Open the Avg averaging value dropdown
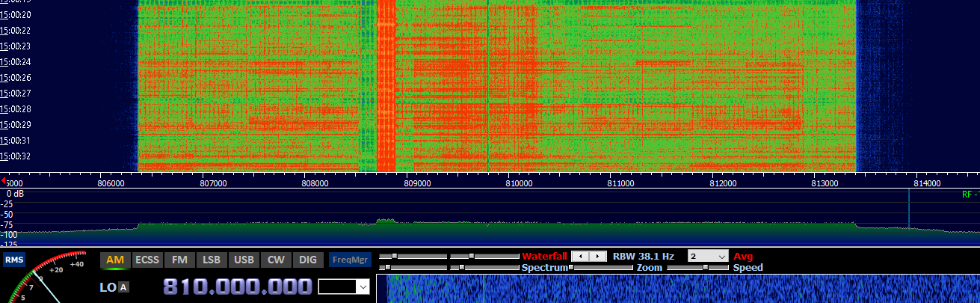Viewport: 980px width, 303px height. pos(708,256)
